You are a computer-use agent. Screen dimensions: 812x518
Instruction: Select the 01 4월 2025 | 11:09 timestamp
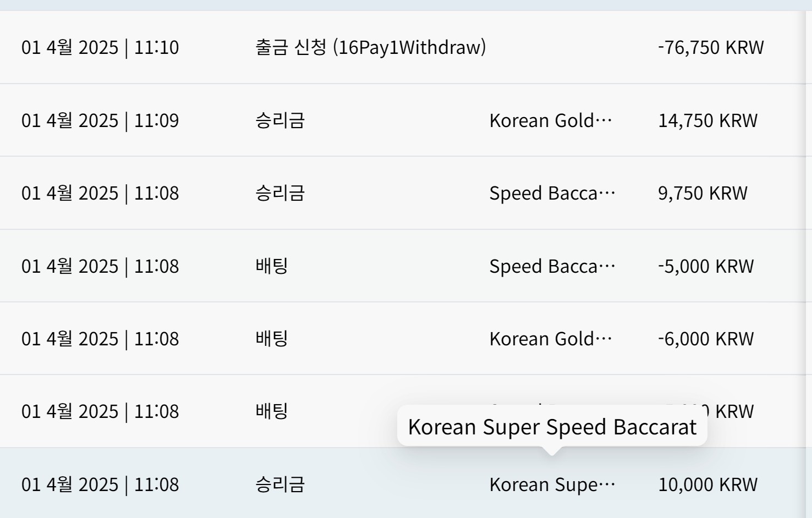point(100,120)
